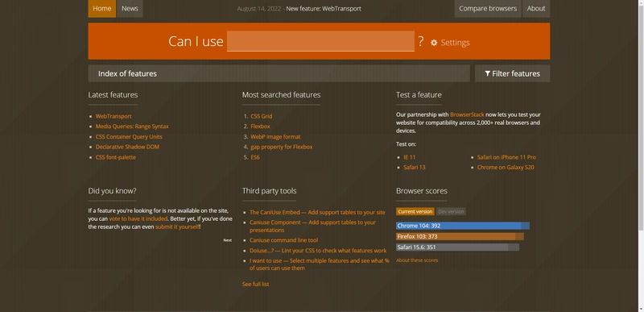Open the Caniuse Component tool link
Image resolution: width=644 pixels, height=312 pixels.
(x=312, y=226)
